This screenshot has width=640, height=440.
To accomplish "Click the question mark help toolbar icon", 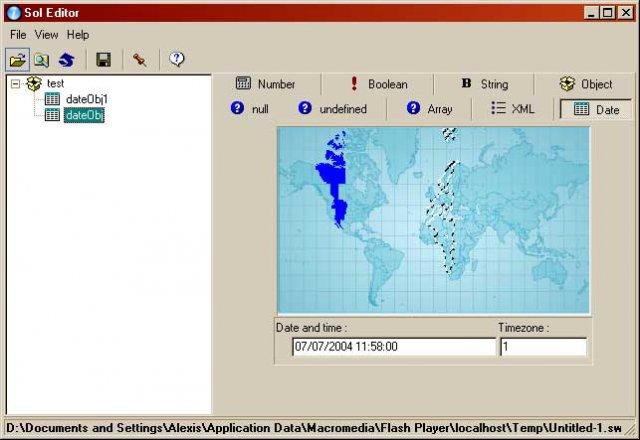I will [x=177, y=60].
